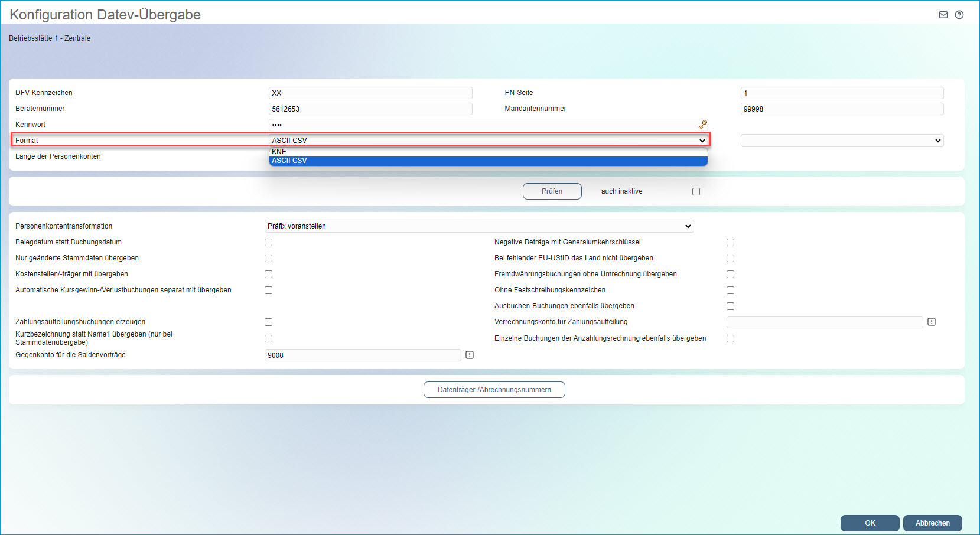The width and height of the screenshot is (980, 535).
Task: Enable 'auch inaktive' checkbox
Action: 696,191
